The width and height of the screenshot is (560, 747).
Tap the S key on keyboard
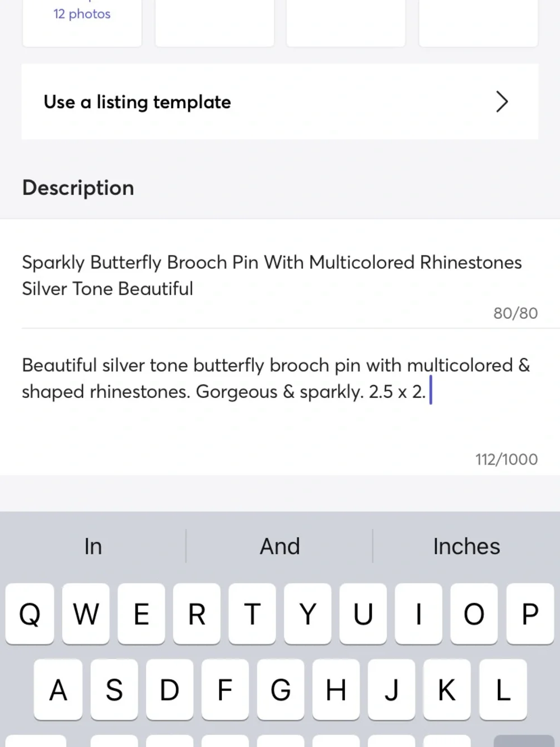tap(114, 689)
